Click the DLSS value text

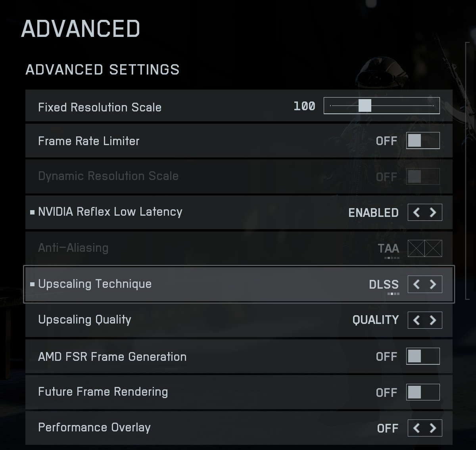384,284
